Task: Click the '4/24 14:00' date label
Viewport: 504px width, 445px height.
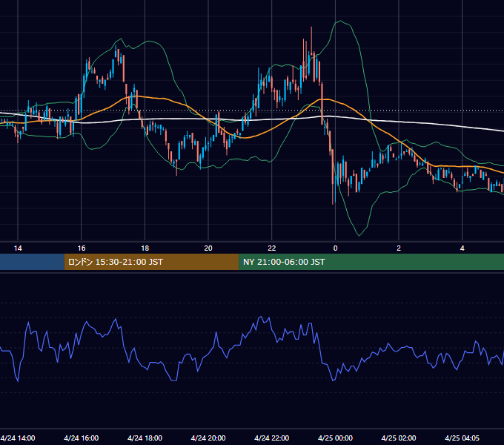Action: tap(18, 438)
